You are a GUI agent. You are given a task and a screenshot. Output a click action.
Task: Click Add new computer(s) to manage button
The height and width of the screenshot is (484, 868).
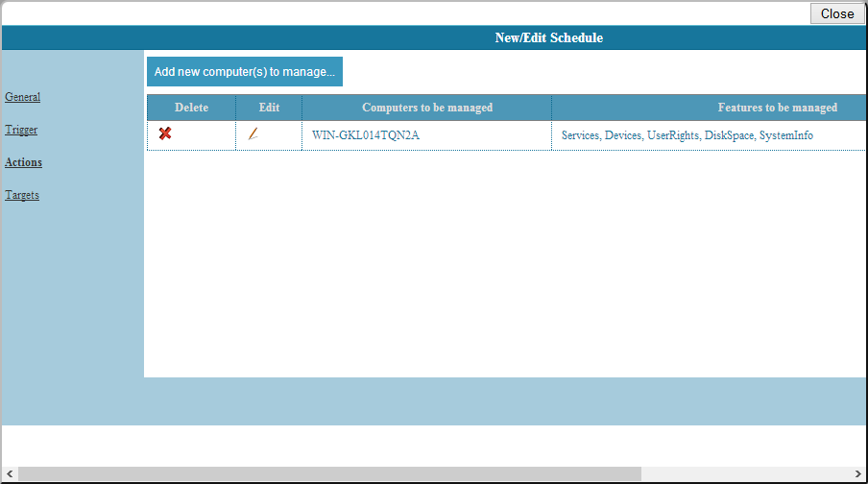coord(245,71)
